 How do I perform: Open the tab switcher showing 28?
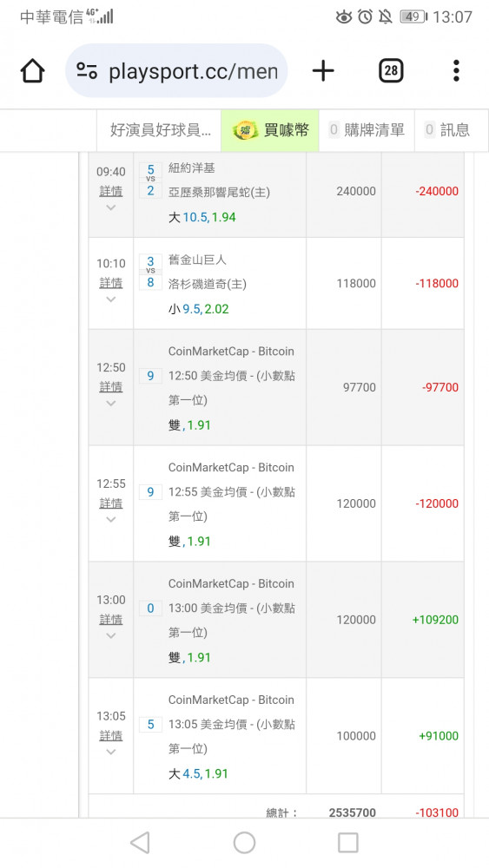(x=391, y=70)
